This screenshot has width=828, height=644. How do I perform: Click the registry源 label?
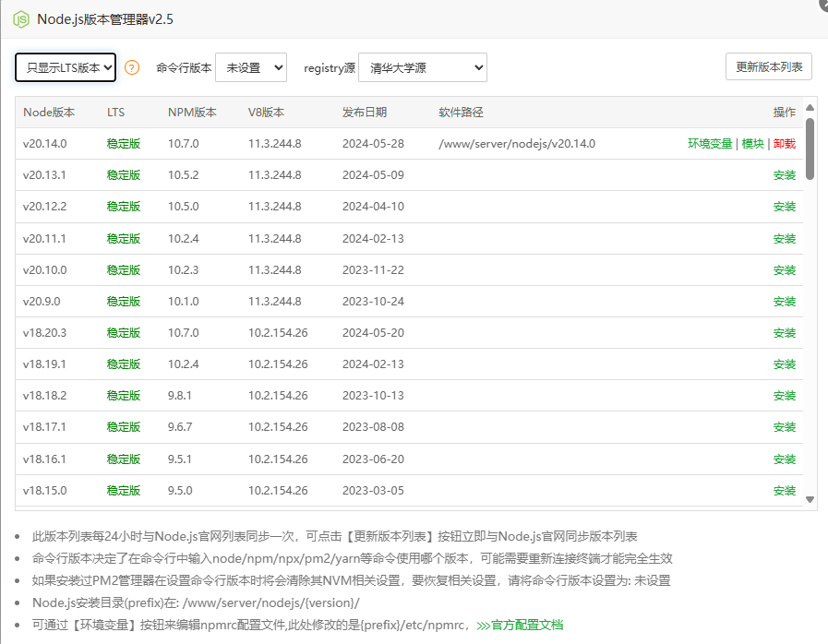(330, 68)
